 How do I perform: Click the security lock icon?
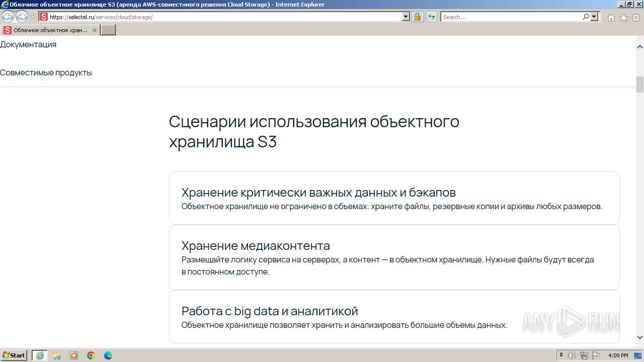(417, 17)
